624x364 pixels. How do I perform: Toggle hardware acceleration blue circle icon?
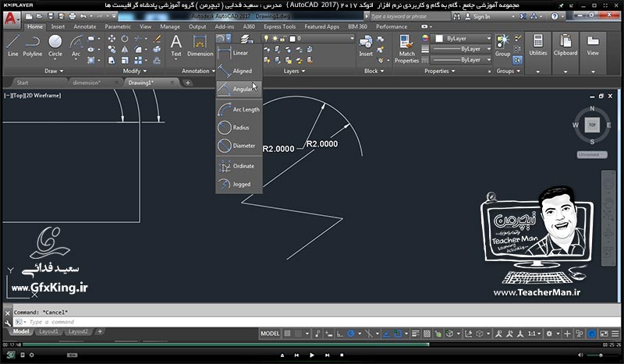click(x=592, y=334)
